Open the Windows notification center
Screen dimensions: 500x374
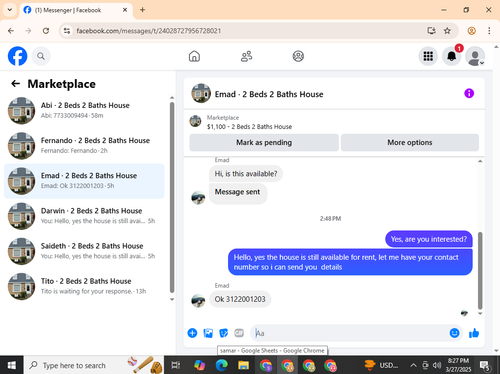pyautogui.click(x=485, y=366)
